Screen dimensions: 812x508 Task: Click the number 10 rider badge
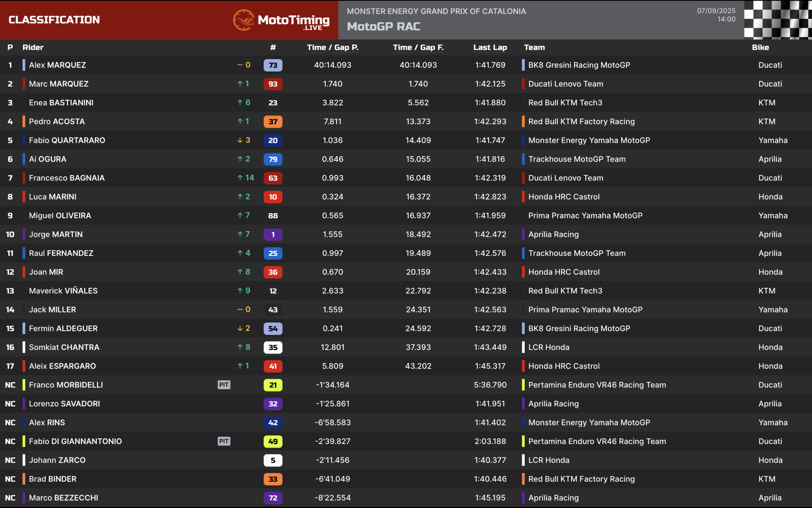[273, 197]
